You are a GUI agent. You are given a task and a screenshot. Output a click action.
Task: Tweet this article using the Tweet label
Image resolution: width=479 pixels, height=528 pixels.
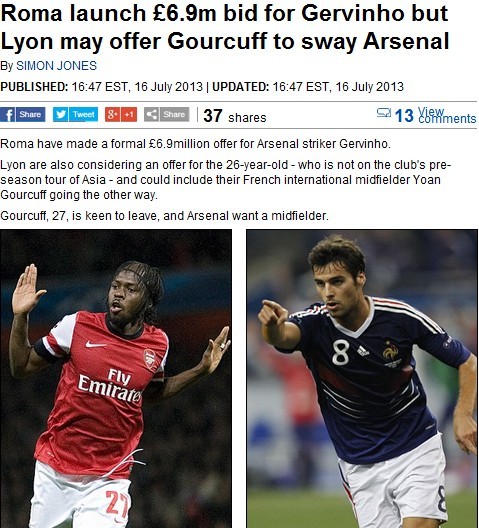pyautogui.click(x=83, y=114)
